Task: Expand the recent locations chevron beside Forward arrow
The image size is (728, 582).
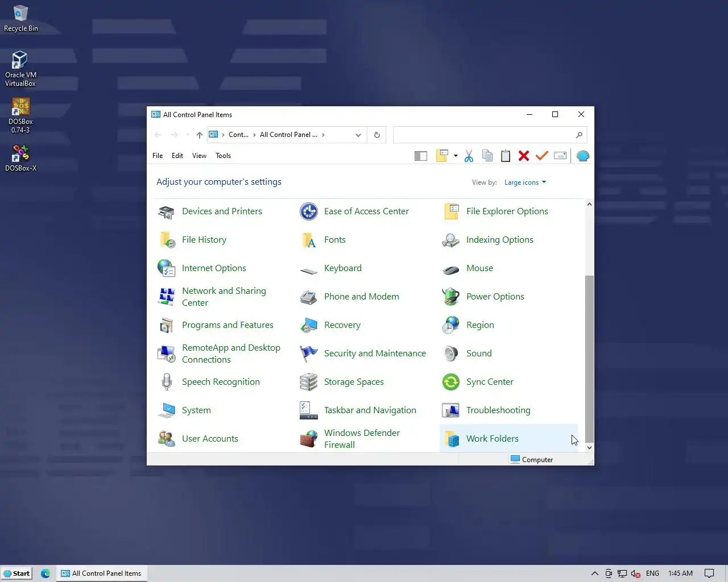Action: click(x=188, y=135)
